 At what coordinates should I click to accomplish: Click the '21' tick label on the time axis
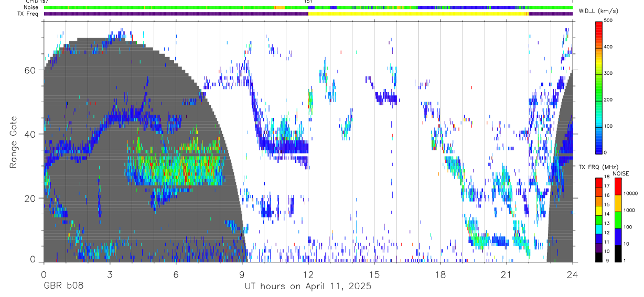click(506, 274)
